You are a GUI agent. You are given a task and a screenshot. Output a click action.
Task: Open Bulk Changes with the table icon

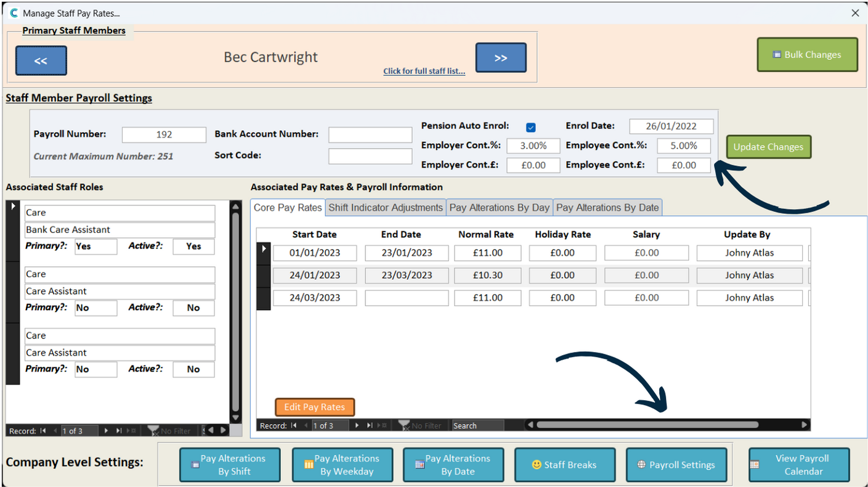(807, 55)
